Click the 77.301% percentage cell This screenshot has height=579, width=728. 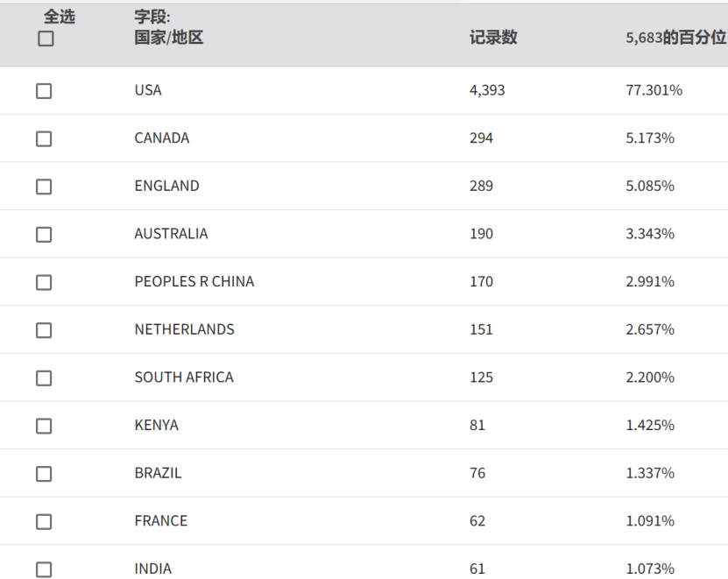pyautogui.click(x=654, y=90)
